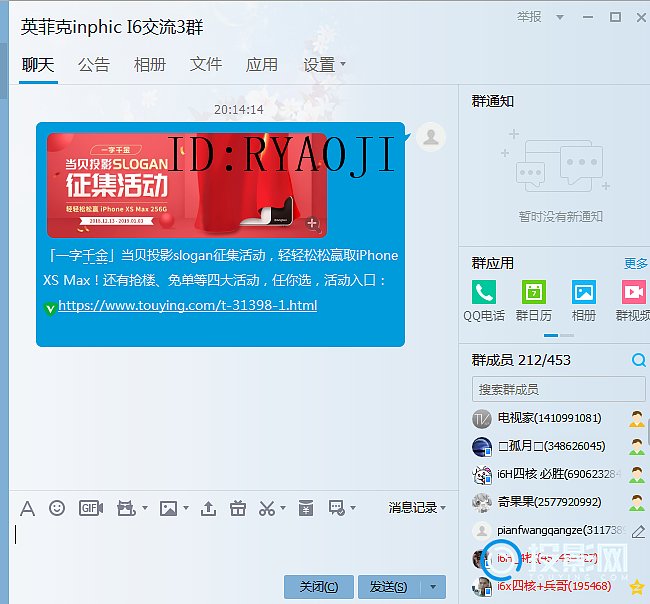Select member 奇果果(2577920992)

pyautogui.click(x=549, y=502)
